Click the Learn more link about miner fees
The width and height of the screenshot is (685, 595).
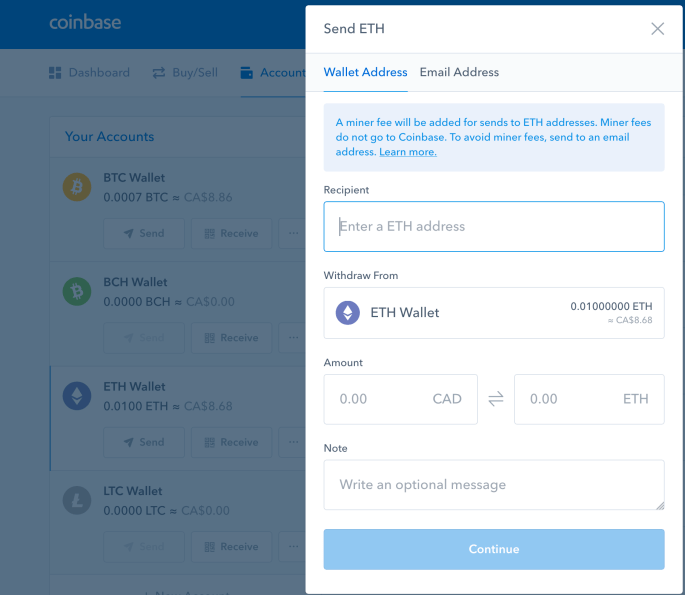pos(407,152)
